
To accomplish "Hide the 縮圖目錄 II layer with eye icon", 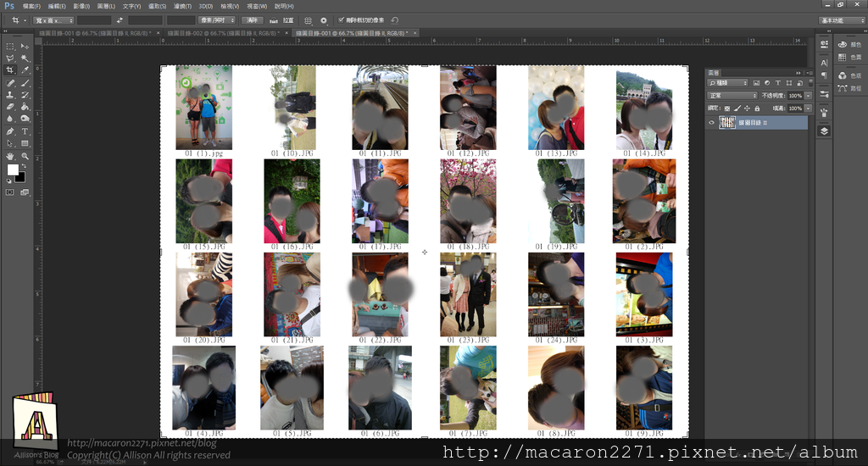I will (x=711, y=123).
